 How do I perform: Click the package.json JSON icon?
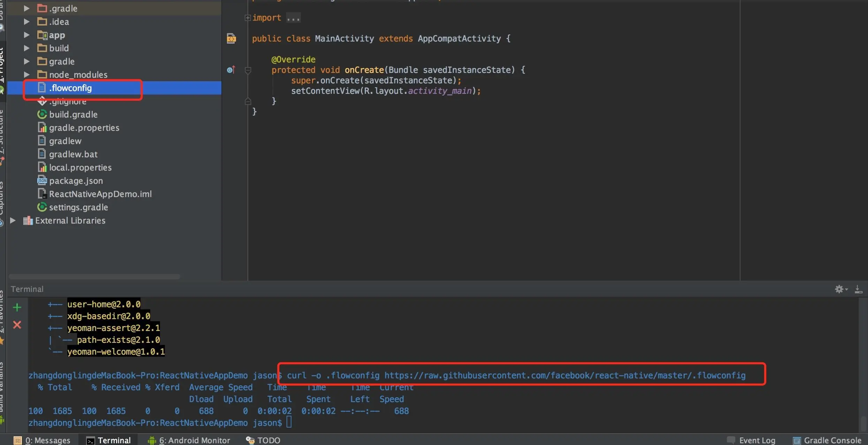(x=42, y=181)
